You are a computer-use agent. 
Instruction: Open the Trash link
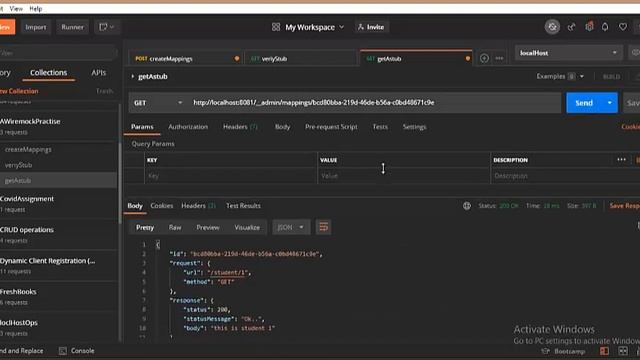[x=104, y=91]
